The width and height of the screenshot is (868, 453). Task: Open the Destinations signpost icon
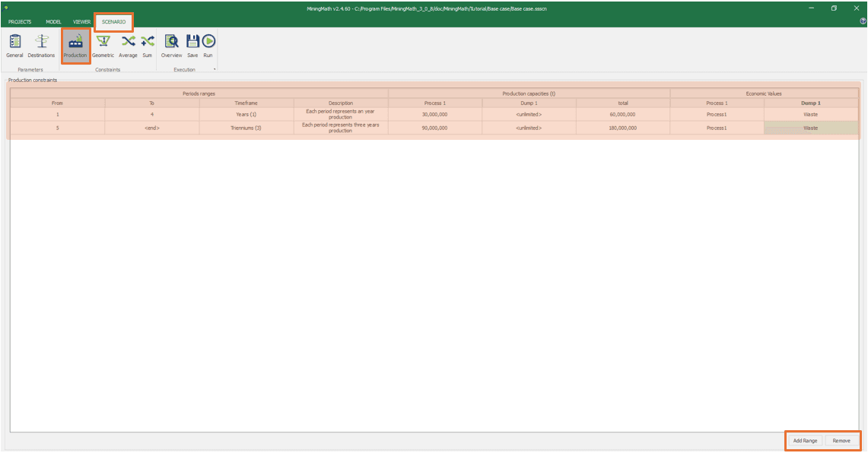pyautogui.click(x=41, y=45)
